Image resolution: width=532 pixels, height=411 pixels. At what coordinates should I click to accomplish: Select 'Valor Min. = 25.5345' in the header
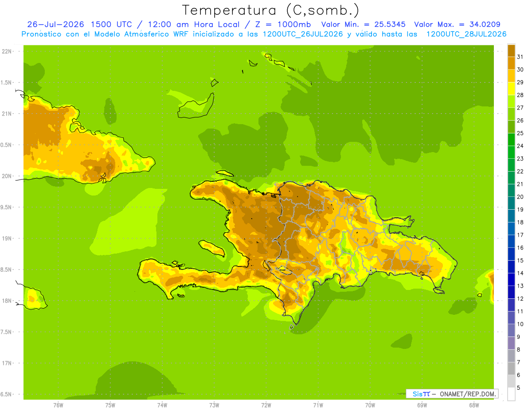tap(363, 24)
